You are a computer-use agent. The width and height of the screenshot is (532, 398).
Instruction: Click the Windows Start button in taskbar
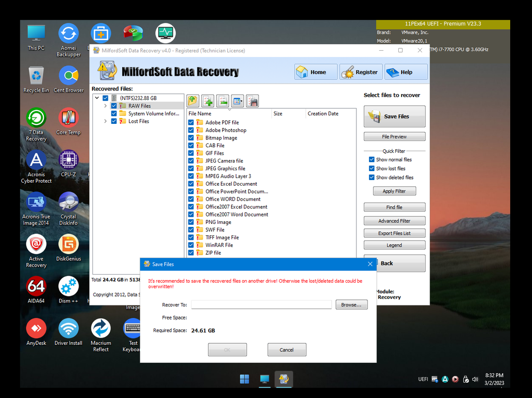click(x=244, y=379)
